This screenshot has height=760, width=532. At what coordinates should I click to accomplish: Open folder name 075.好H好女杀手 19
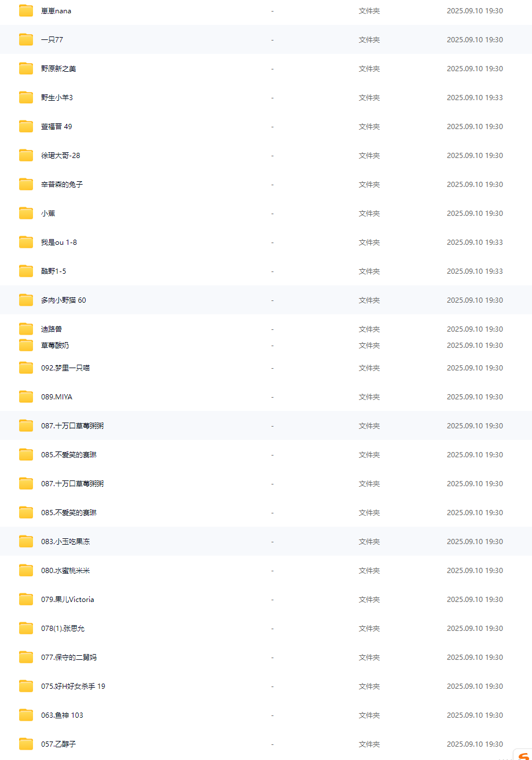(73, 686)
